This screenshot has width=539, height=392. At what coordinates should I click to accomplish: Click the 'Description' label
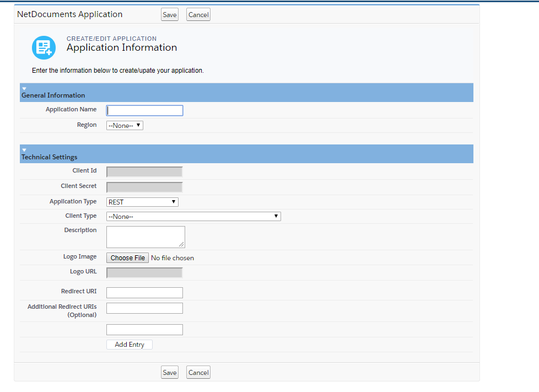tap(80, 230)
